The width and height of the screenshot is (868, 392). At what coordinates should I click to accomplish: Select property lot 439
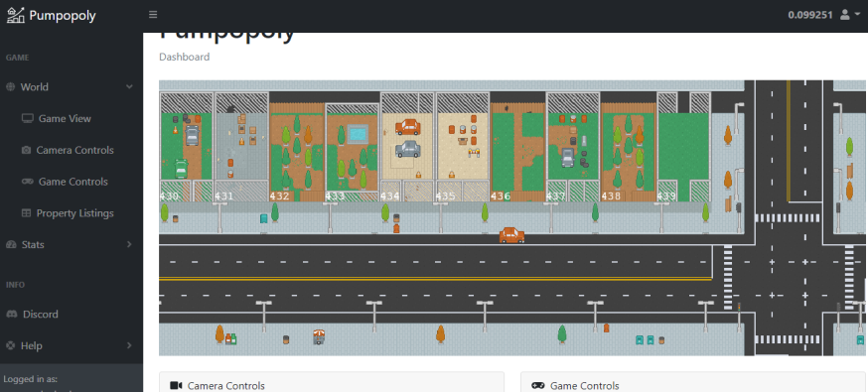(683, 147)
